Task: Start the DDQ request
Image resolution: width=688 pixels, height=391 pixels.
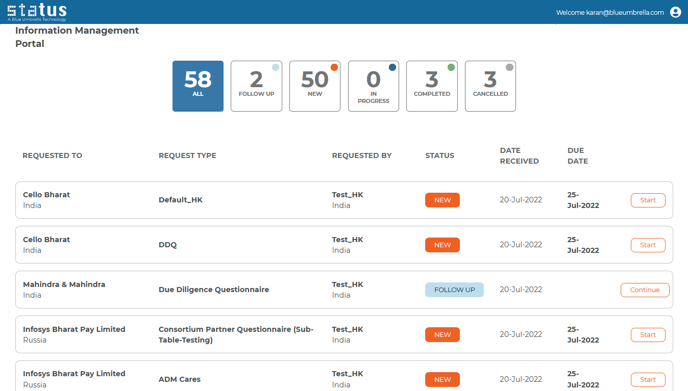Action: 648,245
